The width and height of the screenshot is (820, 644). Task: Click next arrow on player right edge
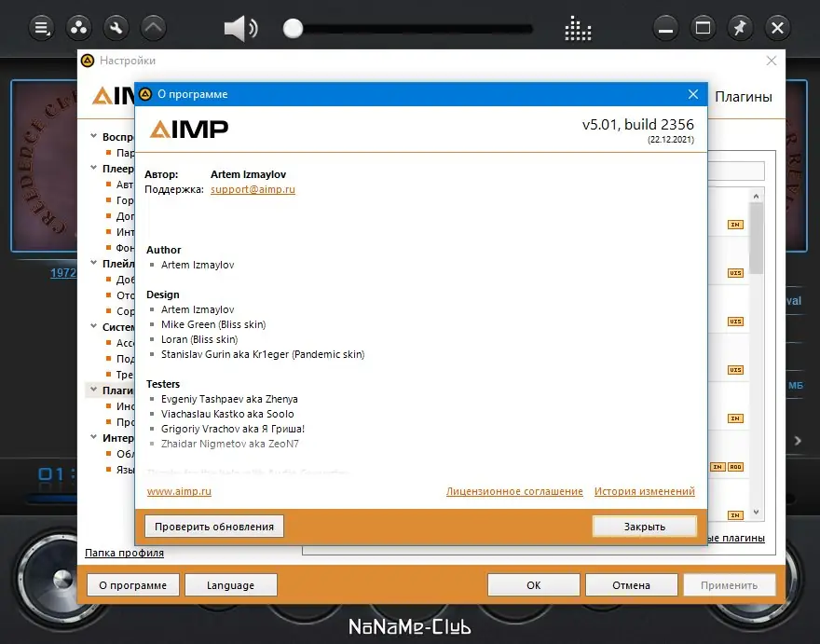pyautogui.click(x=798, y=441)
